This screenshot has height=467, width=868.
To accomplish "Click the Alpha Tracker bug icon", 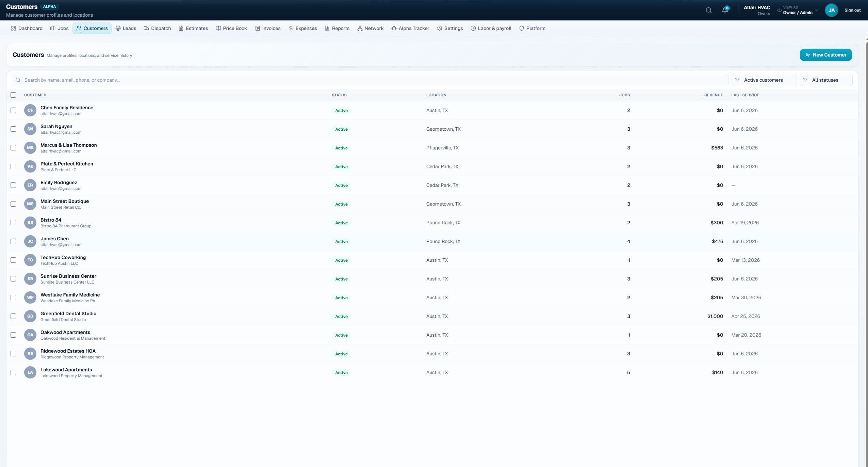I will 394,28.
